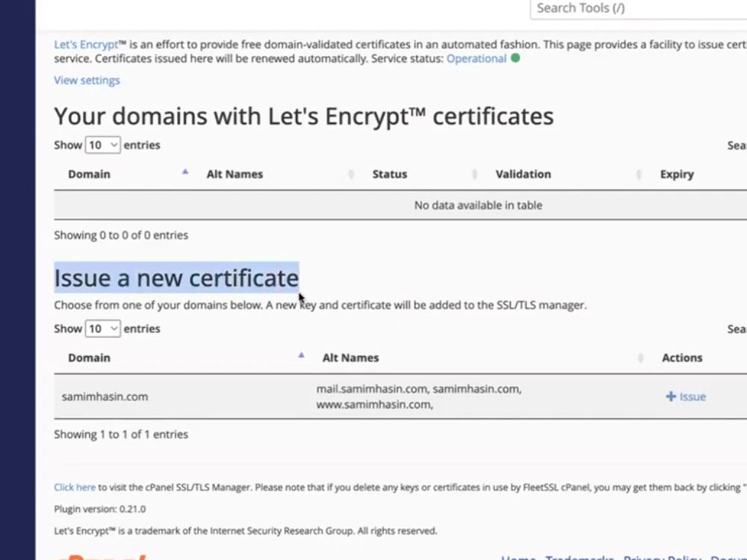747x560 pixels.
Task: Click the Let's Encrypt trademark notice text
Action: (x=245, y=531)
